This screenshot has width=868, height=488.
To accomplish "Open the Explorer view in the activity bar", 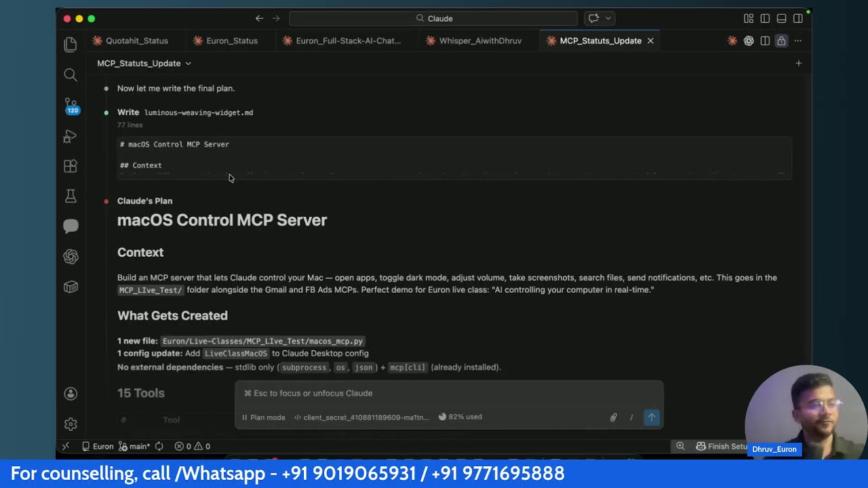I will 71,45.
